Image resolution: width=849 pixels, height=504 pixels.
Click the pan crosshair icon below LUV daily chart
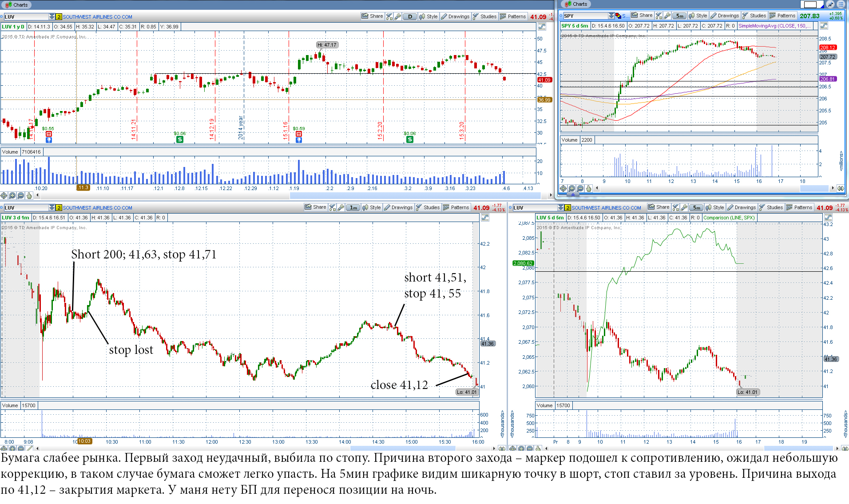[x=4, y=195]
